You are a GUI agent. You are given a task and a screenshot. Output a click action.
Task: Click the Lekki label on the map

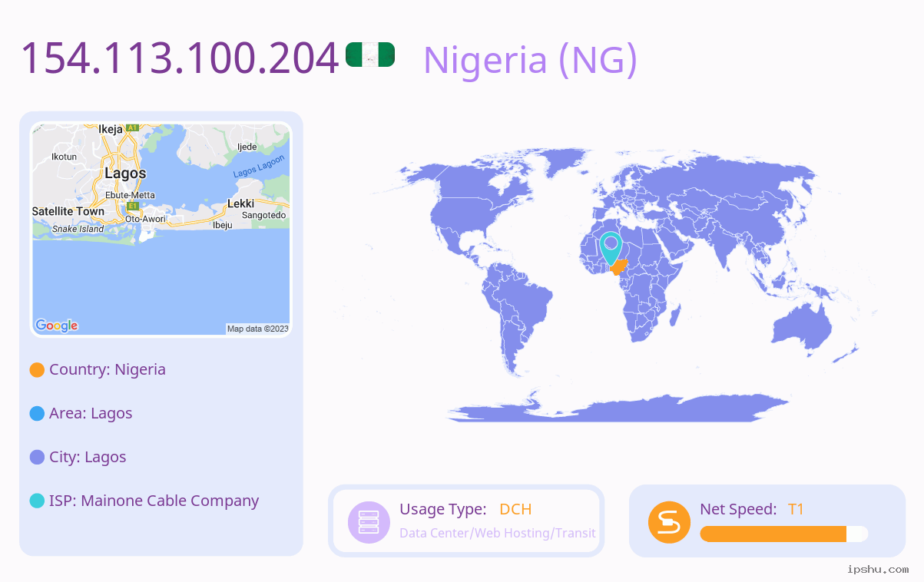[240, 203]
